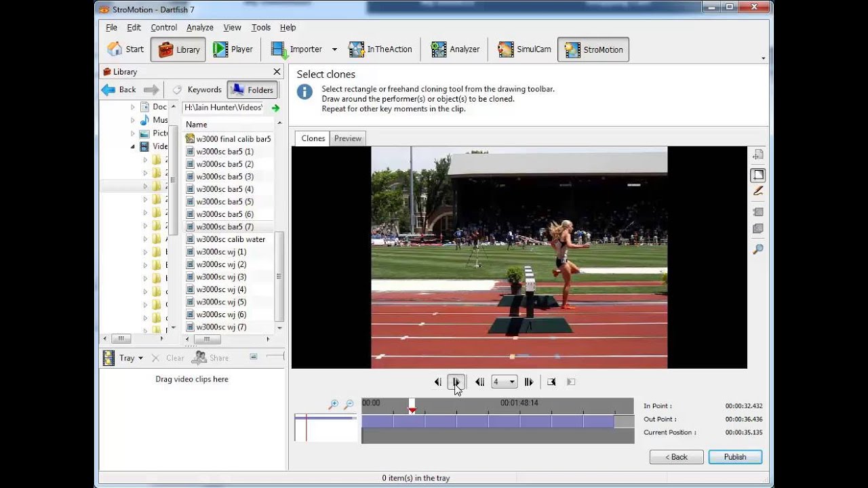Open the Tray dropdown menu
The image size is (868, 488).
click(x=140, y=358)
